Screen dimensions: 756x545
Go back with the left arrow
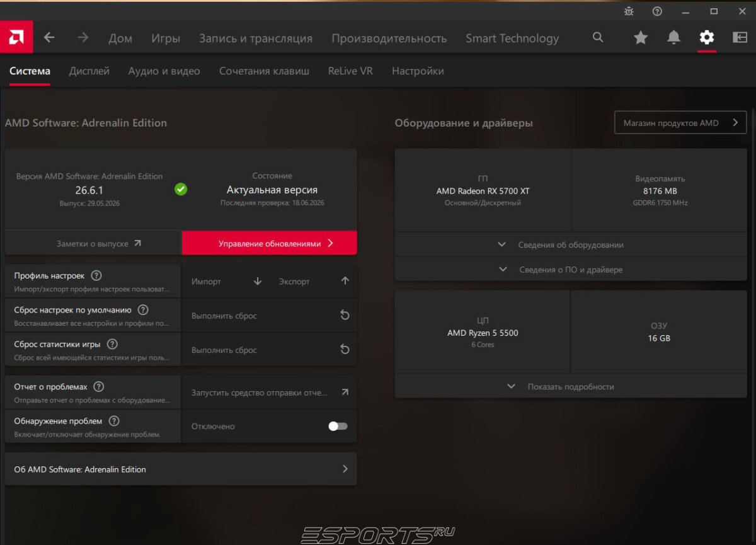pos(49,38)
